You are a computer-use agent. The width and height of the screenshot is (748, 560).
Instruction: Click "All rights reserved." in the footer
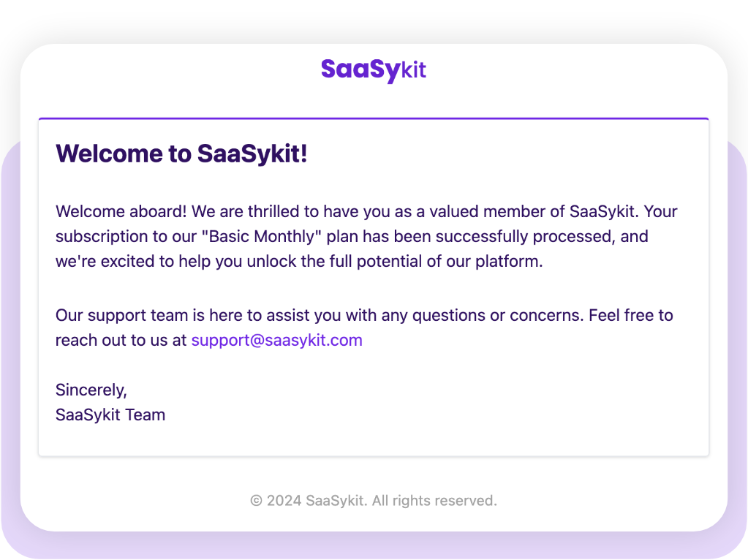click(434, 501)
